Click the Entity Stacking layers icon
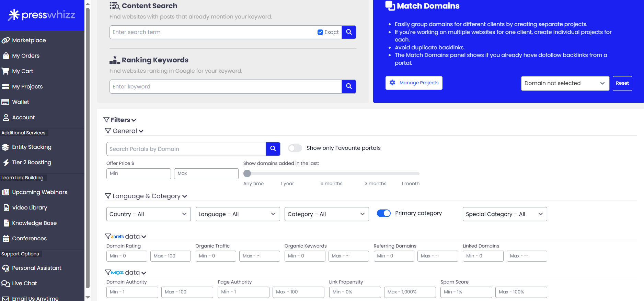Screen dimensions: 644x301 (5, 147)
